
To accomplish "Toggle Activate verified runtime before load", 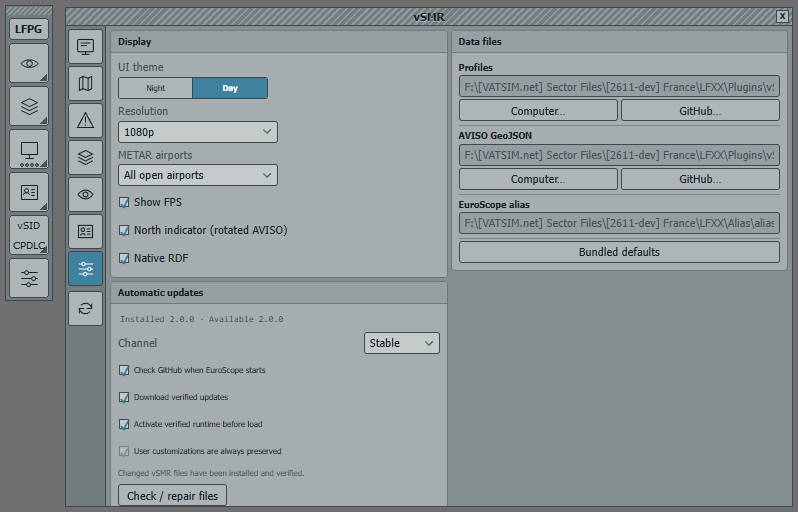I will point(124,424).
